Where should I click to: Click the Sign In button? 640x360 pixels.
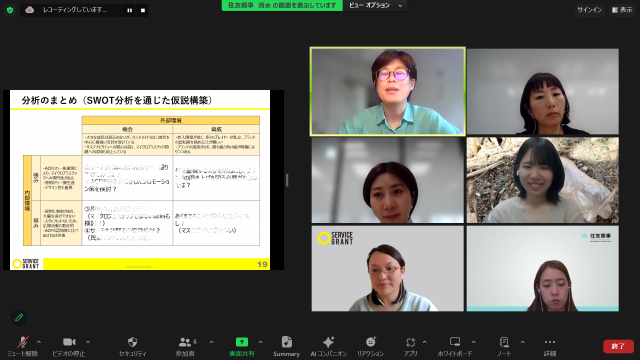click(x=589, y=10)
